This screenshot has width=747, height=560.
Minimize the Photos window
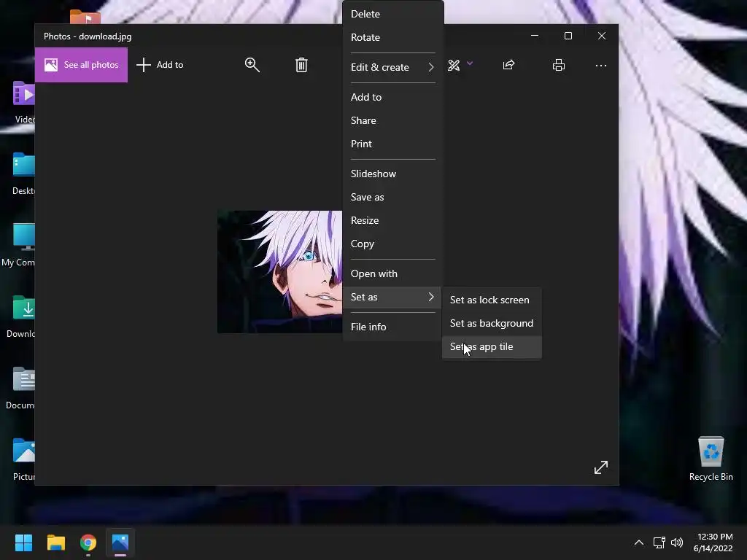coord(535,36)
